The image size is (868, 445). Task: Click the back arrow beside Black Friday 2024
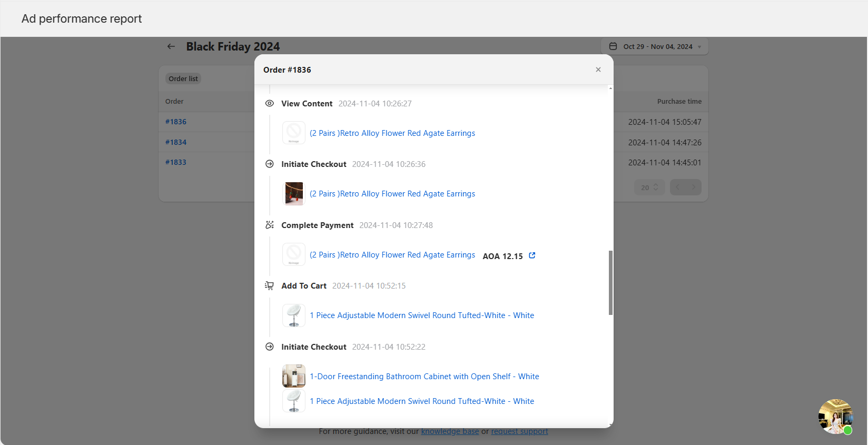pyautogui.click(x=171, y=46)
